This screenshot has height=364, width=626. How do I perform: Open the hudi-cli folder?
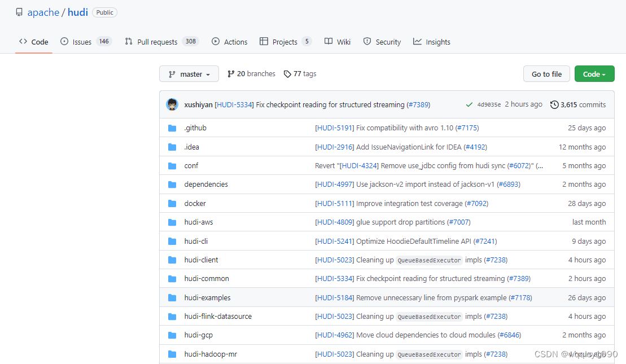click(x=196, y=242)
